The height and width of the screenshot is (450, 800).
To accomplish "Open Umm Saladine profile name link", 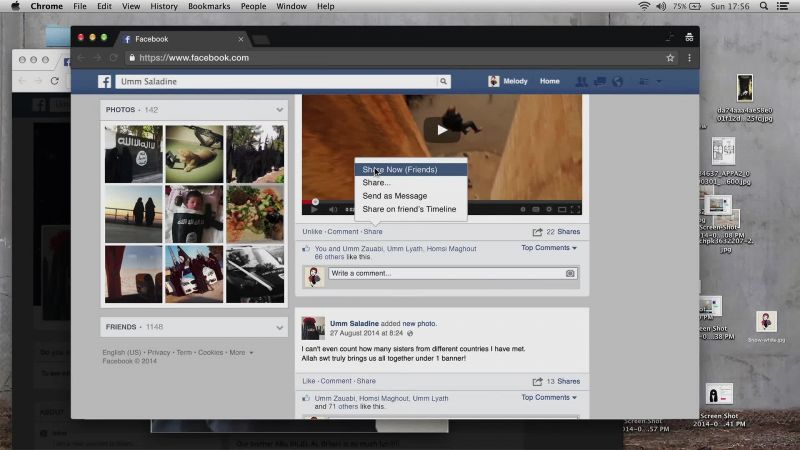I will 354,323.
